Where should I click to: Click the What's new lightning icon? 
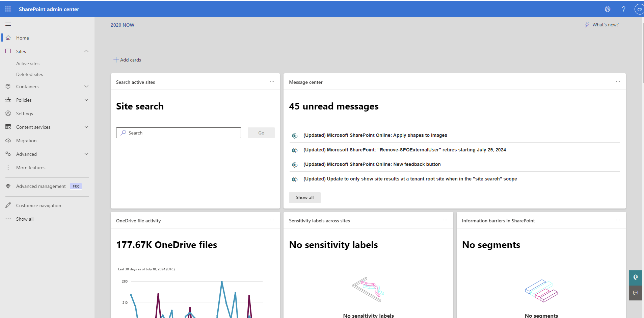[587, 25]
